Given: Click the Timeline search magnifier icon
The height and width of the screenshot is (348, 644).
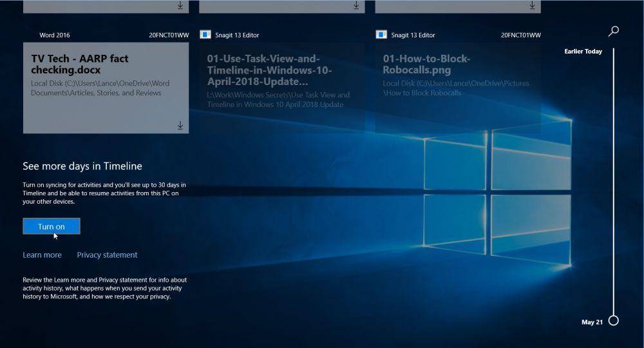Looking at the screenshot, I should 614,31.
